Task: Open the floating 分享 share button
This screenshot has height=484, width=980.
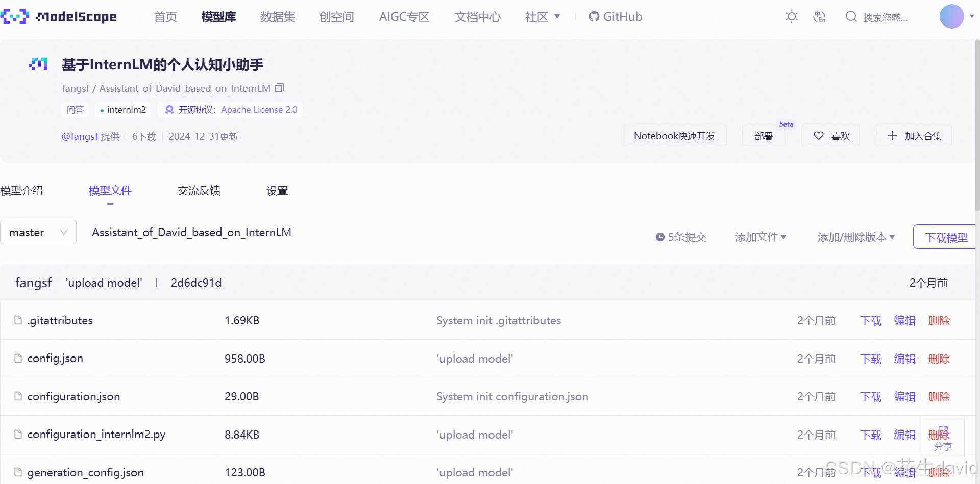Action: 943,437
